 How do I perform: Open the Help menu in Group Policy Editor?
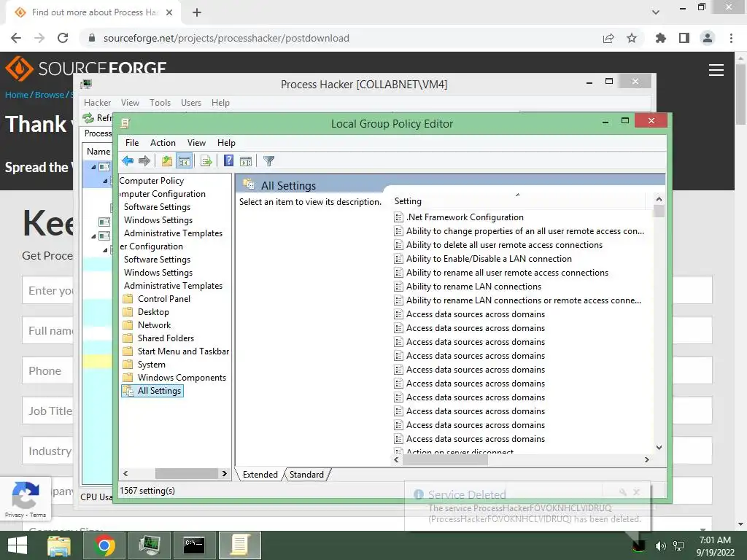pyautogui.click(x=226, y=143)
